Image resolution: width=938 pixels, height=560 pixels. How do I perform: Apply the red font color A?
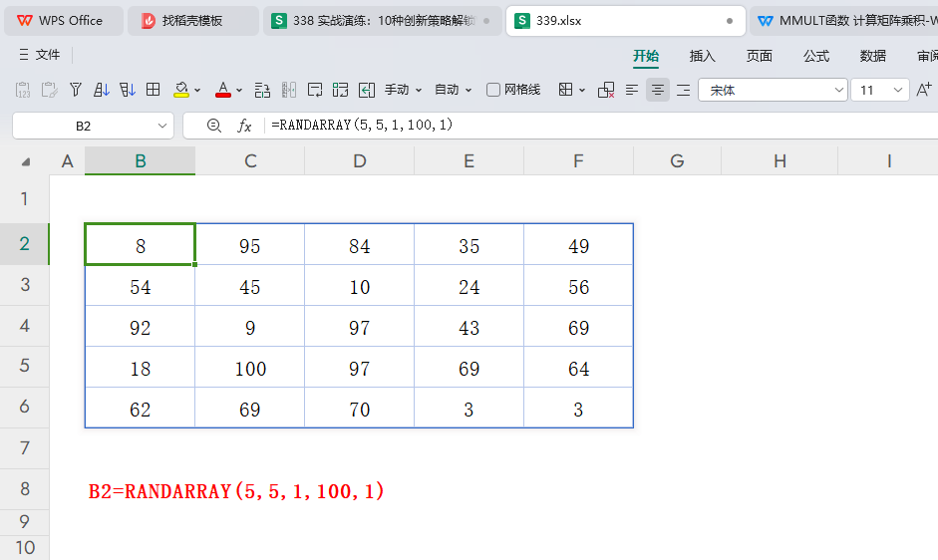223,90
